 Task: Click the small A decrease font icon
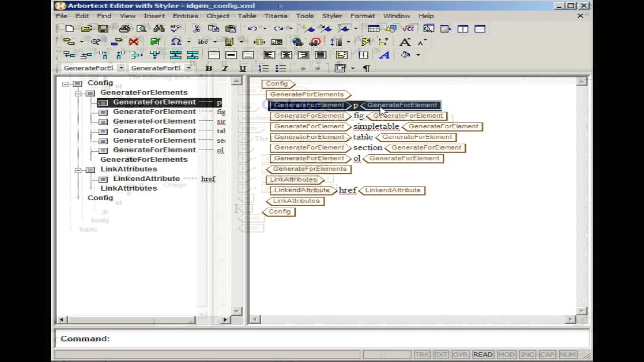click(x=422, y=42)
